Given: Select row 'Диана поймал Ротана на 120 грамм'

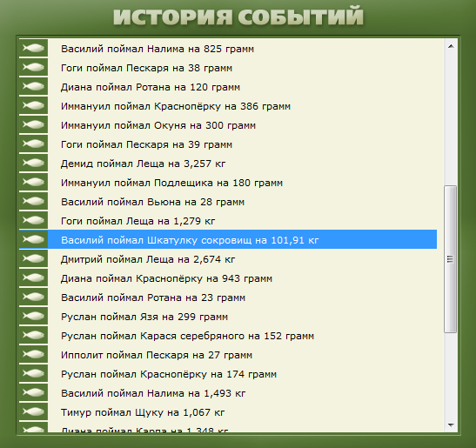Looking at the screenshot, I should (228, 86).
